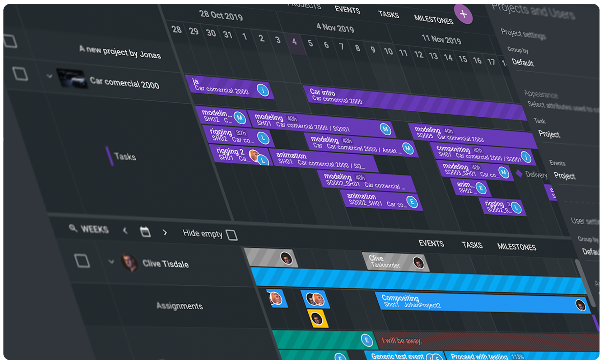Click avatar on first gray striped event
Image resolution: width=602 pixels, height=364 pixels.
coord(286,258)
